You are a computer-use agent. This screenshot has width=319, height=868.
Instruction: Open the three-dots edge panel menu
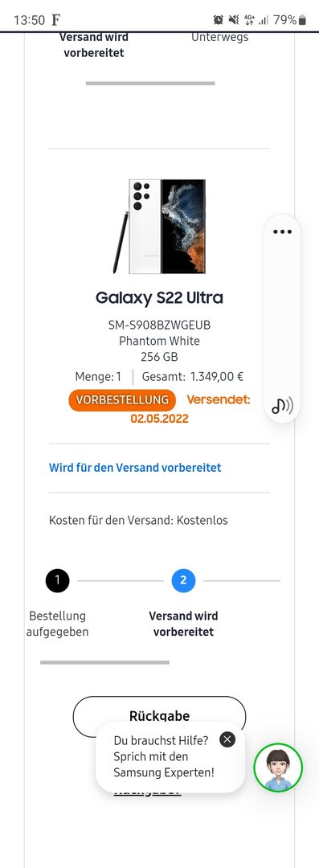pyautogui.click(x=282, y=232)
